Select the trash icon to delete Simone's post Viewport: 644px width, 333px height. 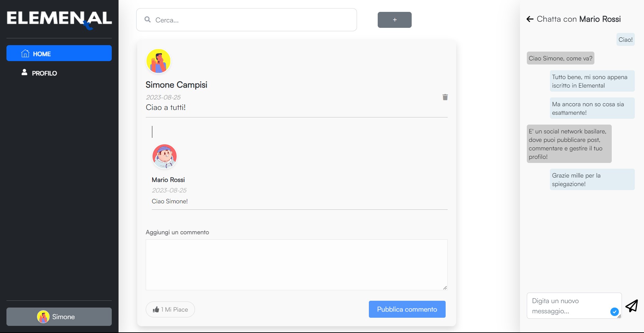pos(445,97)
